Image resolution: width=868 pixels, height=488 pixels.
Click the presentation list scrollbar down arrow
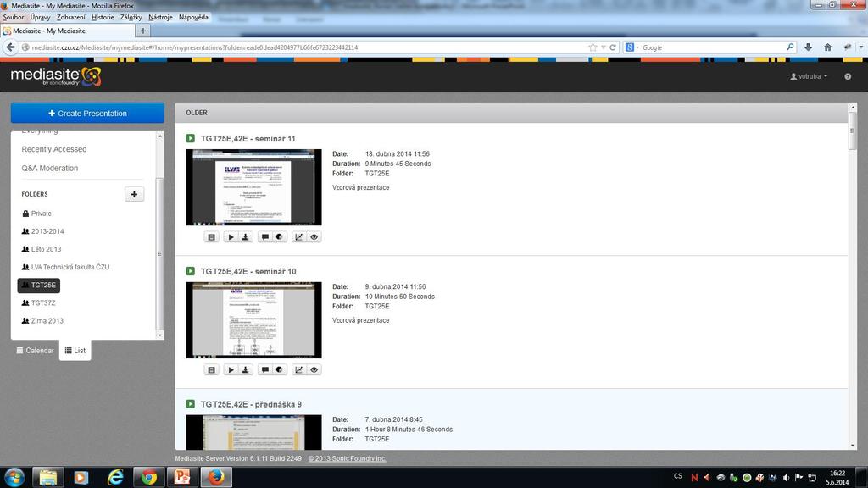(853, 446)
